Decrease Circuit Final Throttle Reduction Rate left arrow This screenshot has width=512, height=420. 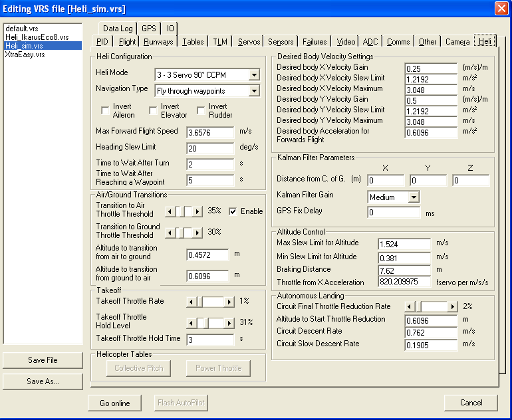coord(410,307)
